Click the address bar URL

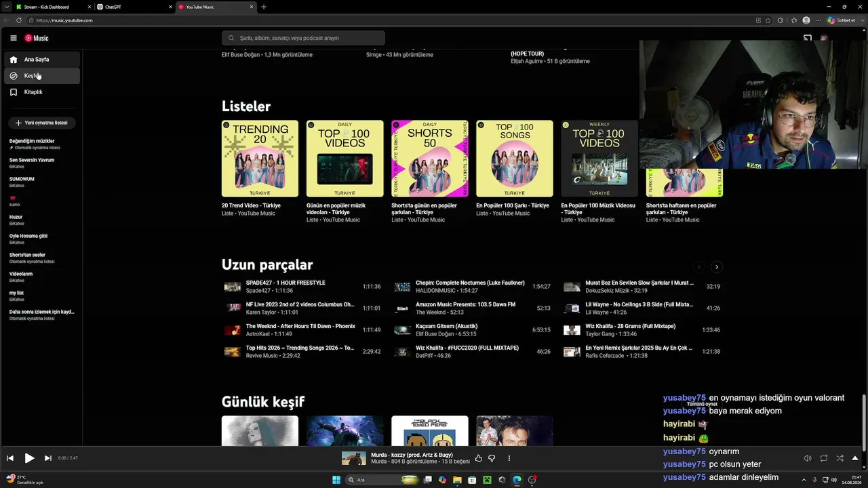point(64,20)
